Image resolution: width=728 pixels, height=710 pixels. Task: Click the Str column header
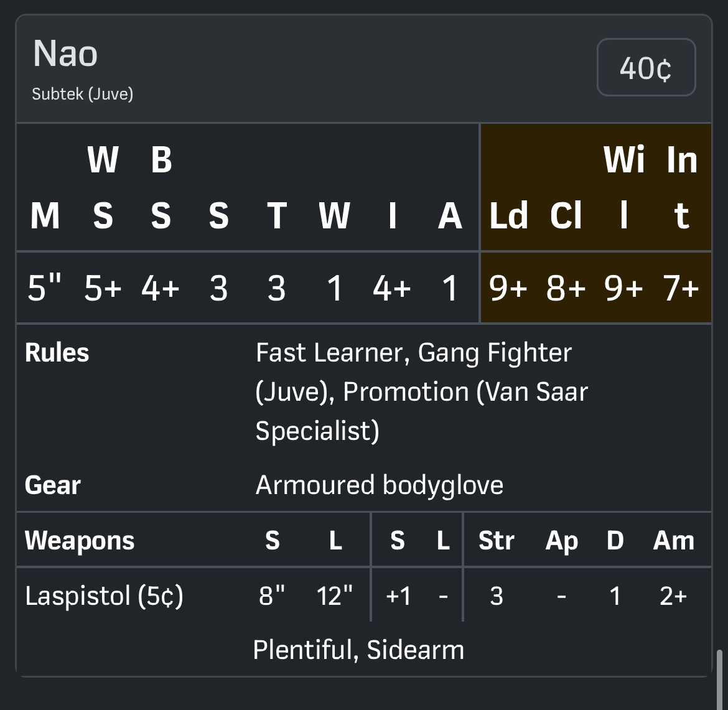pyautogui.click(x=496, y=540)
